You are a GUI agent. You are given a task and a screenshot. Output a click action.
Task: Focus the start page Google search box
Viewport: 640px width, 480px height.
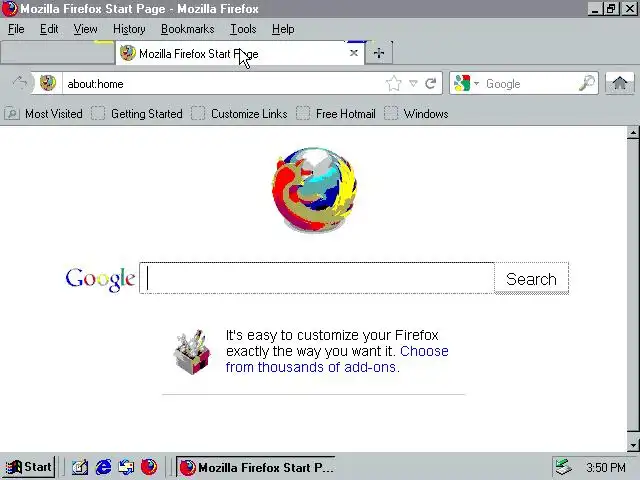[x=317, y=278]
